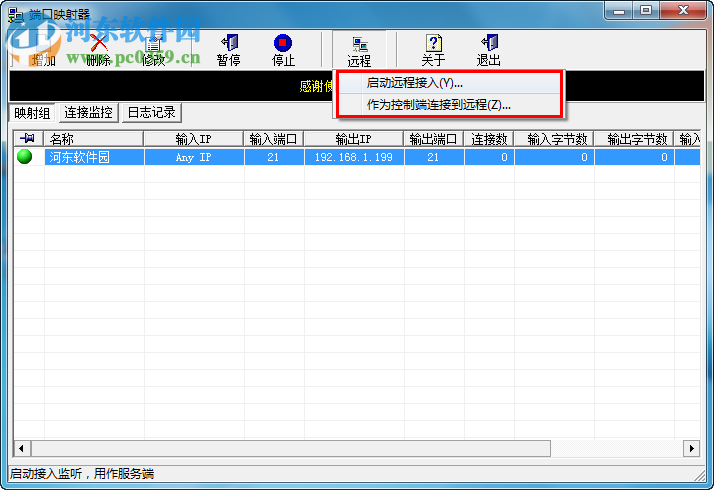Switch to the 连接监控 tab
This screenshot has height=490, width=714.
click(x=88, y=112)
